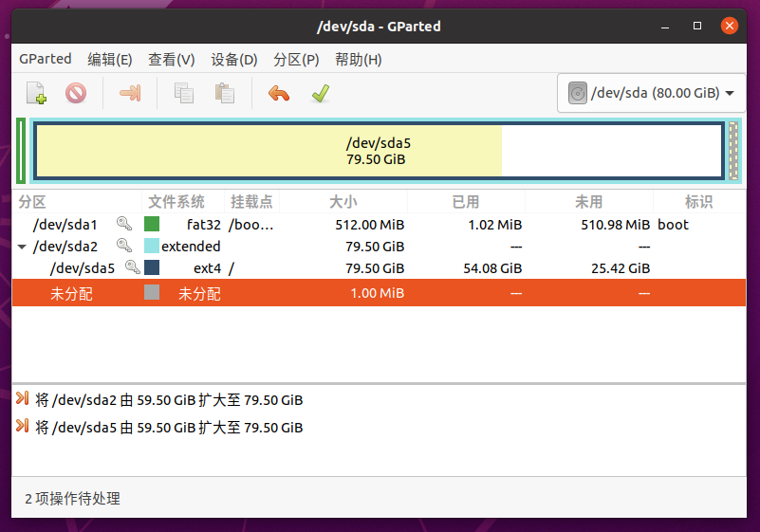This screenshot has width=760, height=532.
Task: Click the key icon next to /dev/sda5
Action: click(132, 267)
